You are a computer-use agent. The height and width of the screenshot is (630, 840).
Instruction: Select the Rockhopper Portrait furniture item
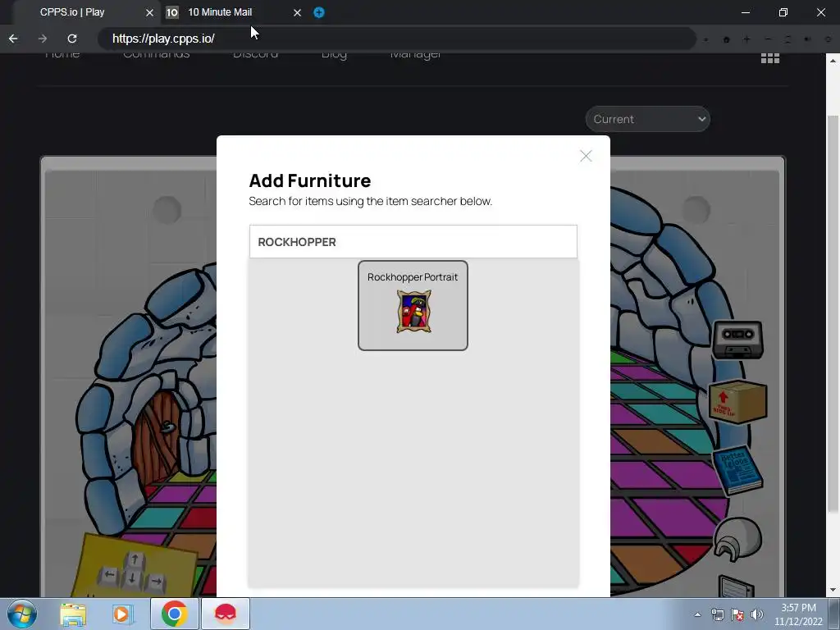(x=413, y=305)
